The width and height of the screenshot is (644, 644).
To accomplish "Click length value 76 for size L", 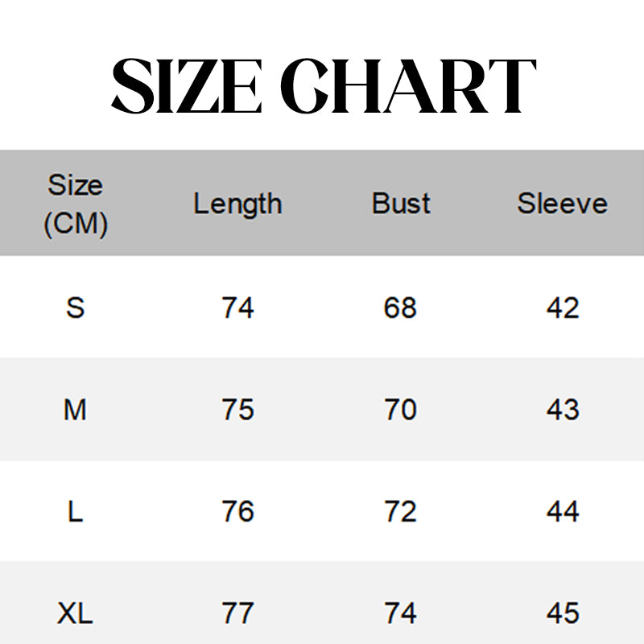I will [x=237, y=511].
